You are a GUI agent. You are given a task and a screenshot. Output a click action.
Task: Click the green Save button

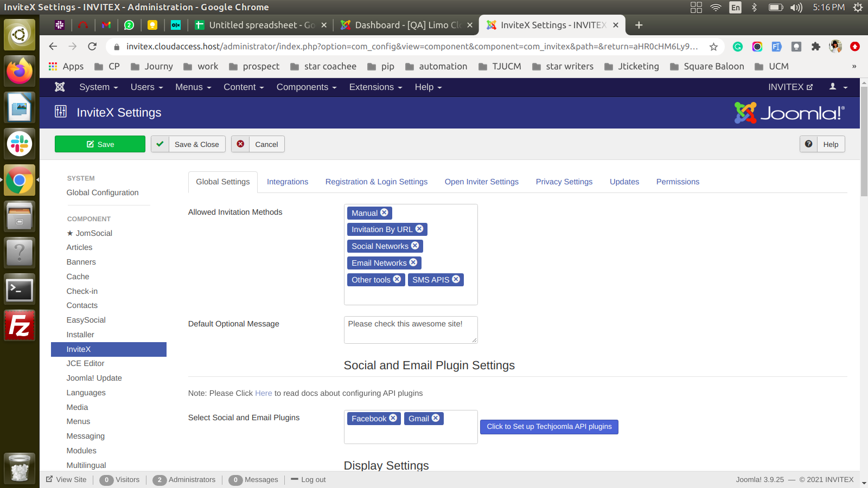click(x=100, y=144)
